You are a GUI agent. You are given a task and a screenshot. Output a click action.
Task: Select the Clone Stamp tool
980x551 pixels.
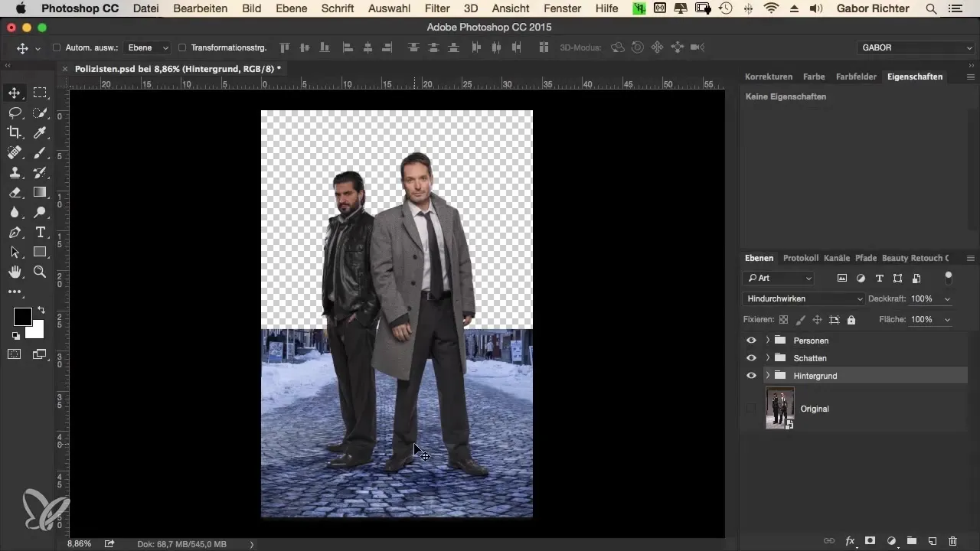click(15, 172)
